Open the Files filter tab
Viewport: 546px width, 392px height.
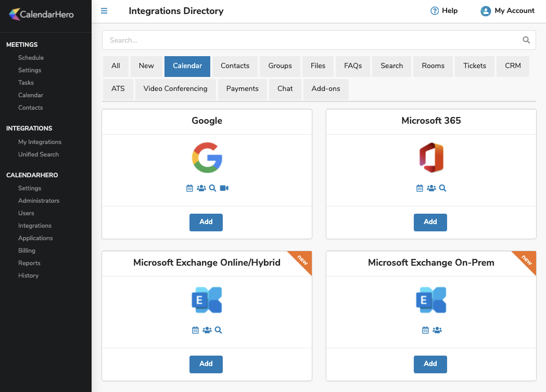(318, 66)
